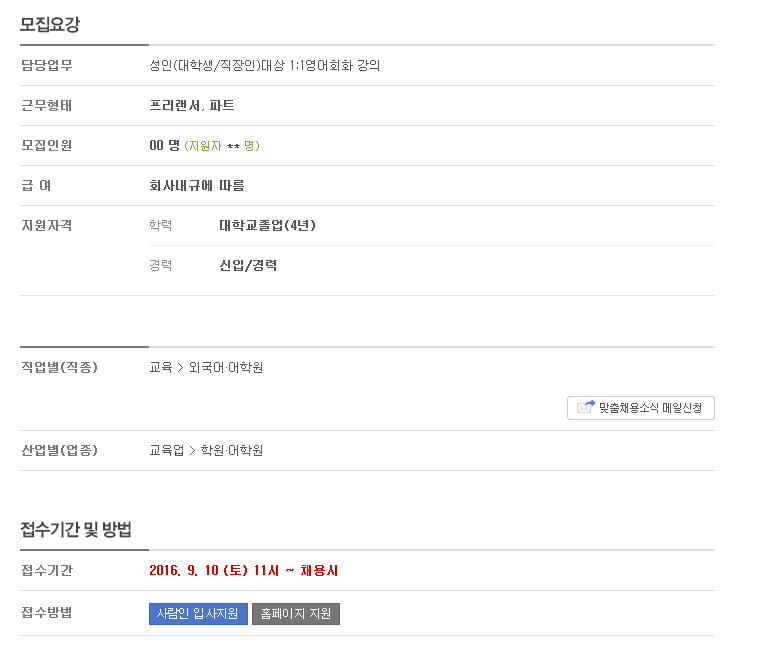Click the 회사내규에 따름 salary text
This screenshot has width=767, height=650.
coord(197,186)
